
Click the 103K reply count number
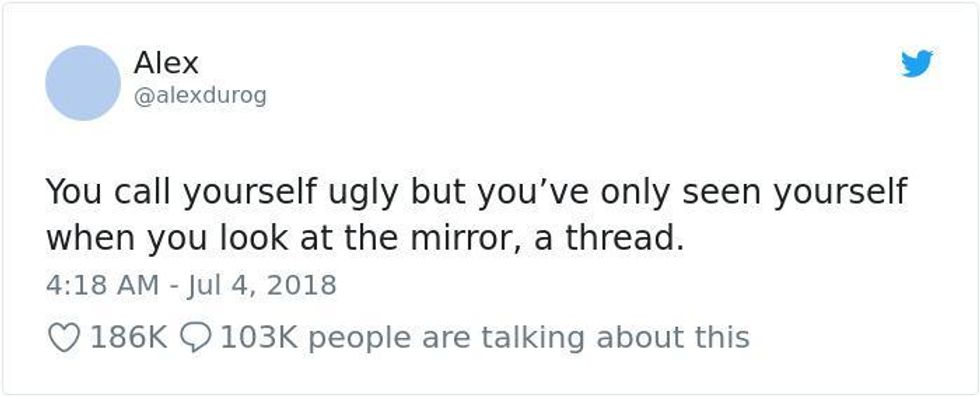click(x=259, y=338)
